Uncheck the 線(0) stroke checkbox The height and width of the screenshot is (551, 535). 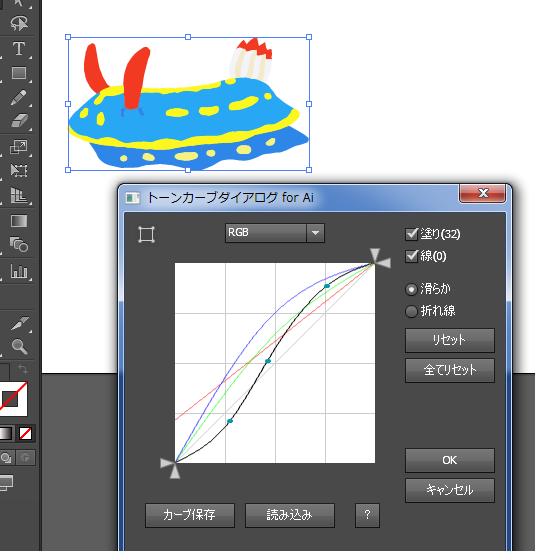(411, 256)
